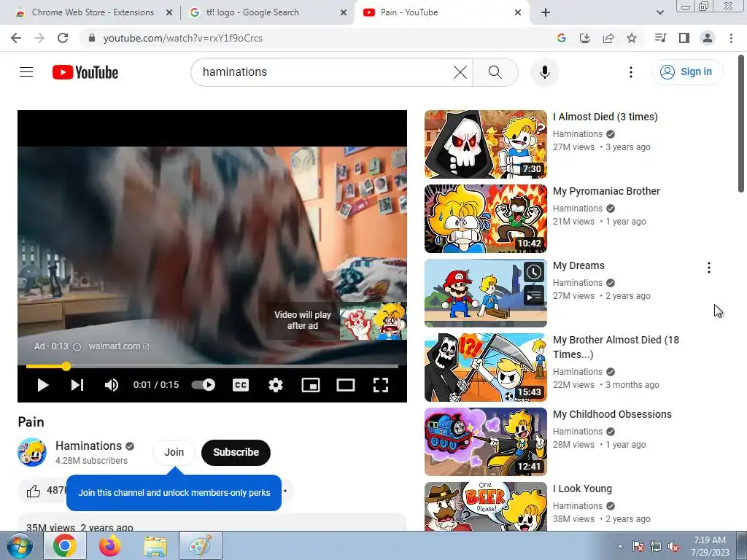Open Firefox from the taskbar
The width and height of the screenshot is (747, 560).
coord(110,545)
